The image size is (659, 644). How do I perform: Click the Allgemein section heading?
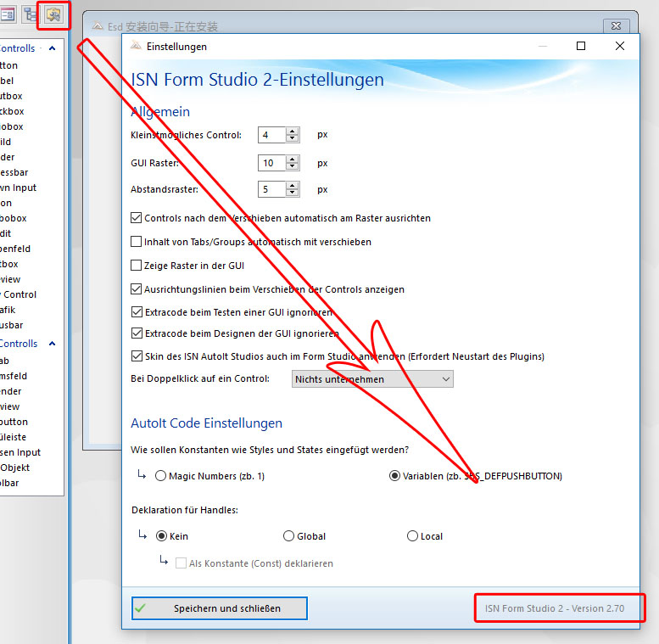point(160,112)
